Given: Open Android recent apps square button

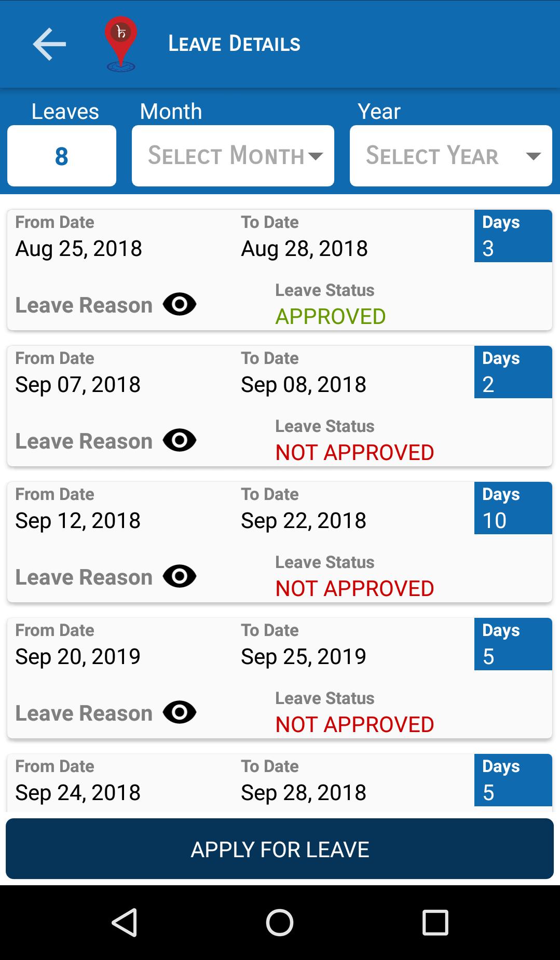Looking at the screenshot, I should tap(435, 923).
